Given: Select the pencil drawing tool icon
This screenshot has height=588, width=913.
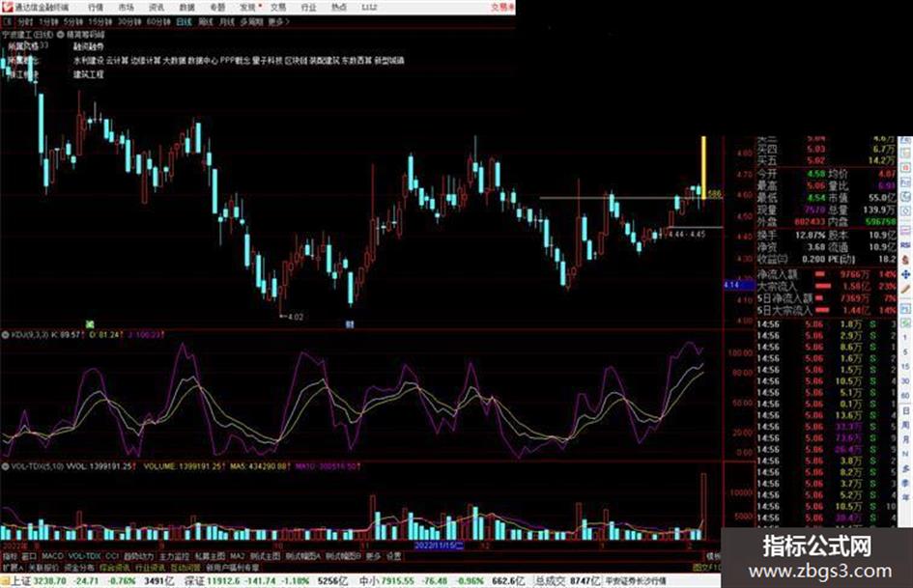Looking at the screenshot, I should click(905, 290).
